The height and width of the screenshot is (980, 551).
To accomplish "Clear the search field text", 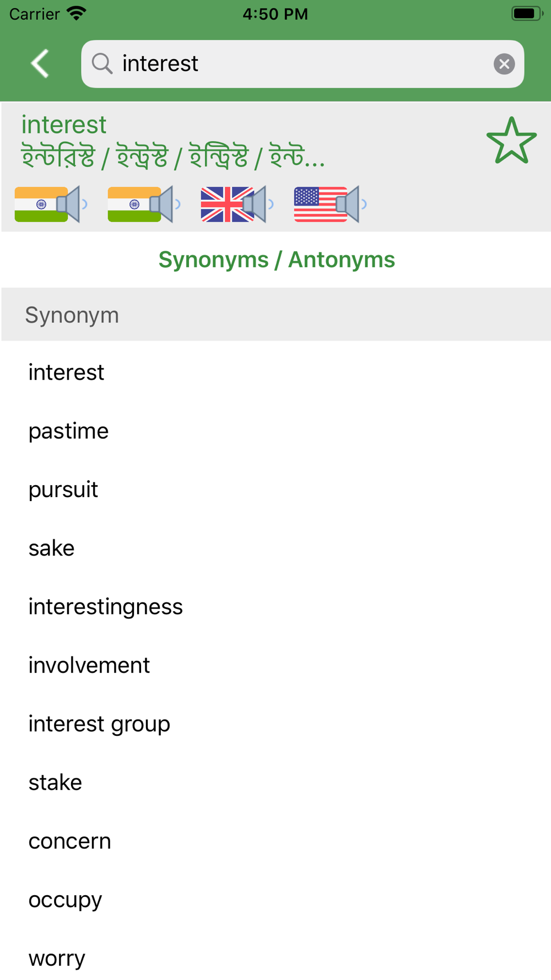I will (x=504, y=64).
